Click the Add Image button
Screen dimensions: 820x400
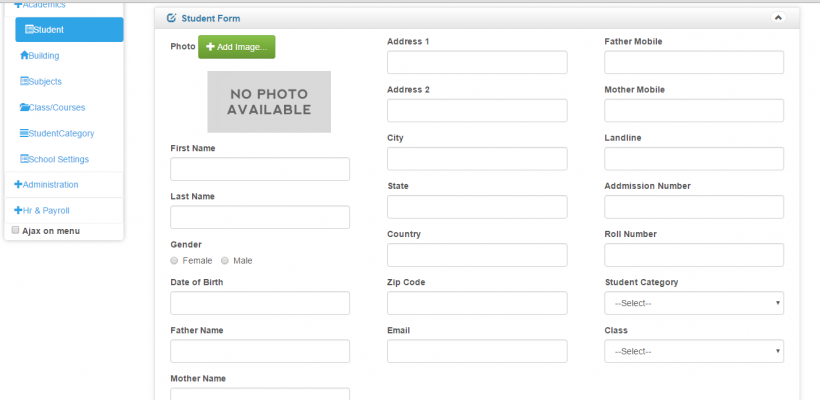(x=236, y=47)
